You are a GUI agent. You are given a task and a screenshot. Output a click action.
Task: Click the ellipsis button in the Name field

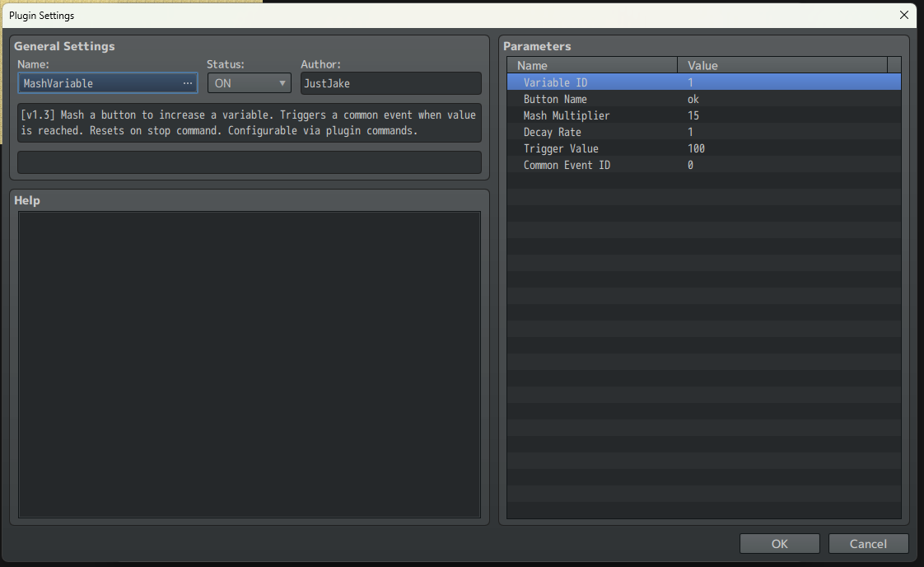tap(188, 83)
